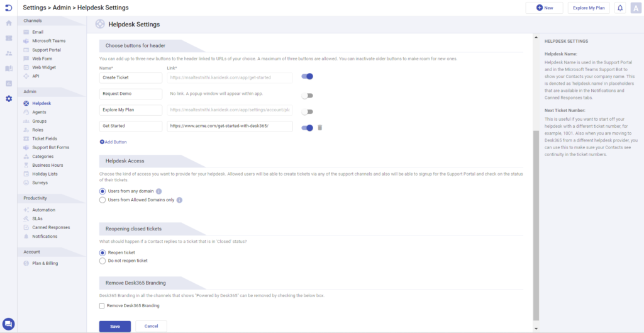Open Categories page
This screenshot has height=333, width=644.
point(43,156)
